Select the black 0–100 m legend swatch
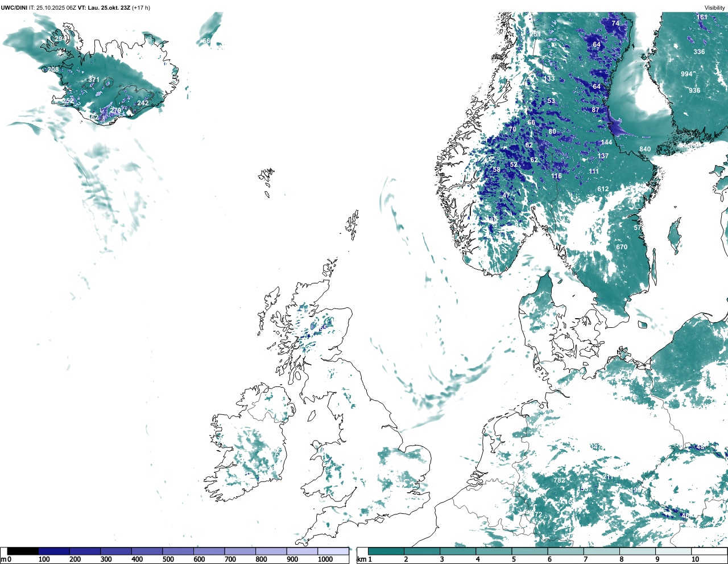The image size is (728, 564). pyautogui.click(x=23, y=551)
